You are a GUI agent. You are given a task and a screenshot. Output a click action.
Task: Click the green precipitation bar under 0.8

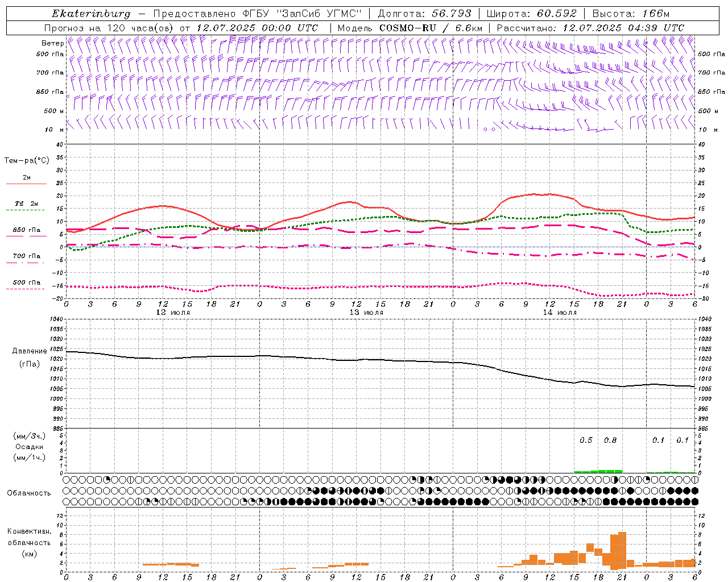tap(610, 471)
